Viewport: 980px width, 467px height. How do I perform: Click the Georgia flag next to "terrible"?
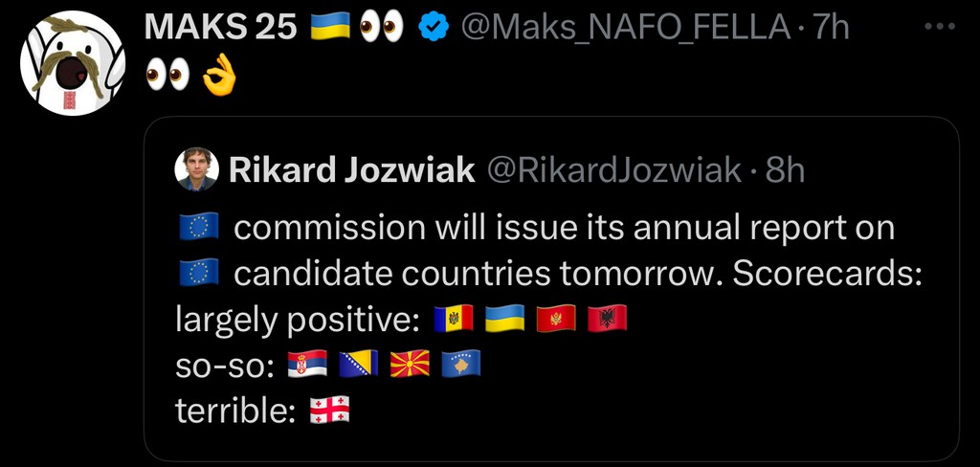(x=330, y=411)
